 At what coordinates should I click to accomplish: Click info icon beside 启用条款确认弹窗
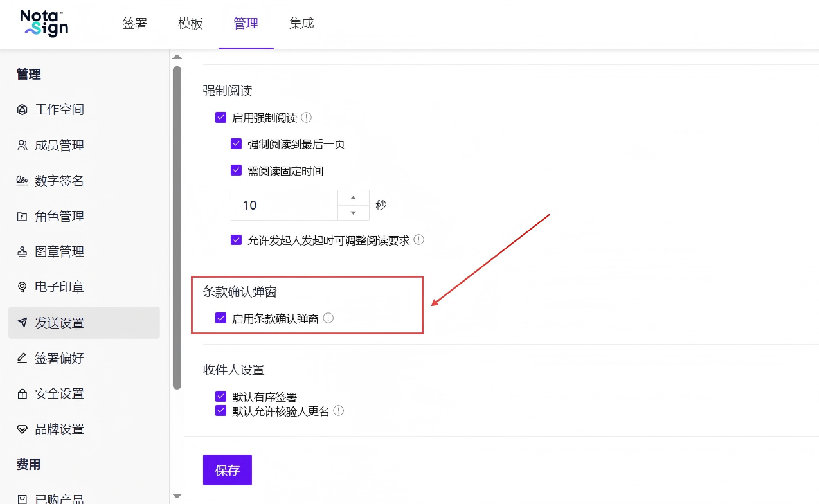[328, 318]
